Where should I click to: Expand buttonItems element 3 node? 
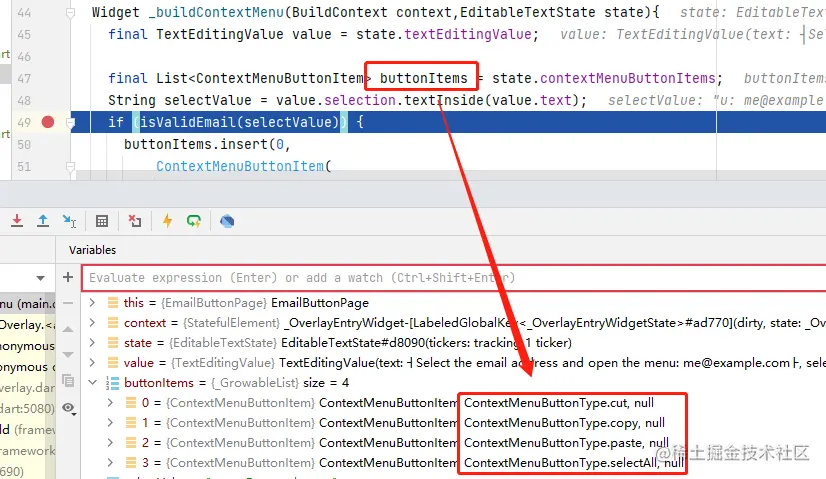click(110, 463)
